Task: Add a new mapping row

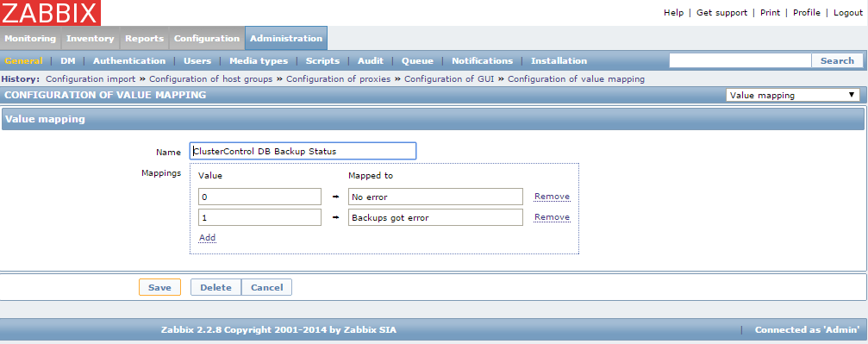Action: [x=207, y=238]
